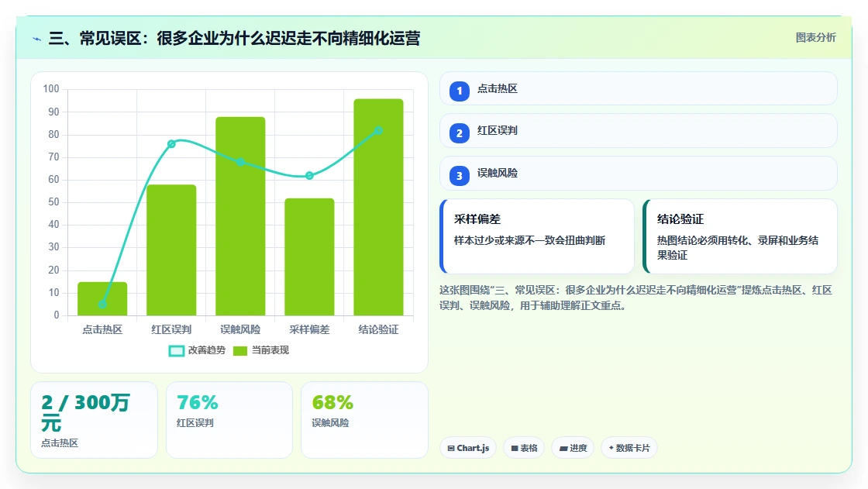Click the 当前表现 legend label
The image size is (868, 489).
[270, 350]
